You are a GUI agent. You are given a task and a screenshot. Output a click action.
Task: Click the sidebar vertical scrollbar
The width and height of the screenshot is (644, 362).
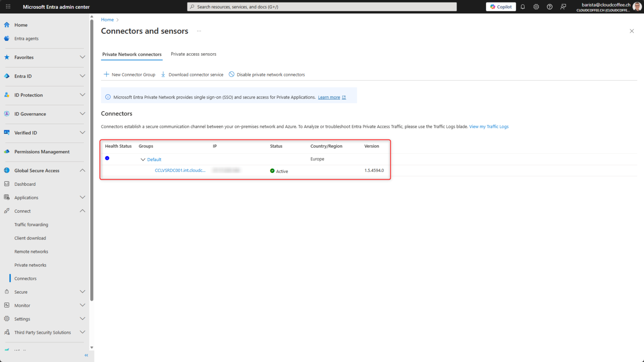[92, 159]
